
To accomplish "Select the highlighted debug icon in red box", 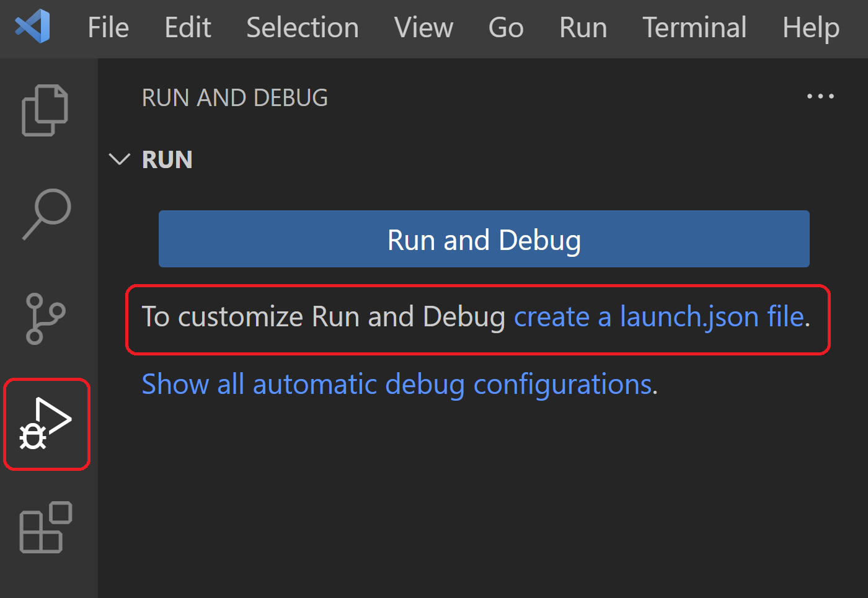I will pos(46,424).
